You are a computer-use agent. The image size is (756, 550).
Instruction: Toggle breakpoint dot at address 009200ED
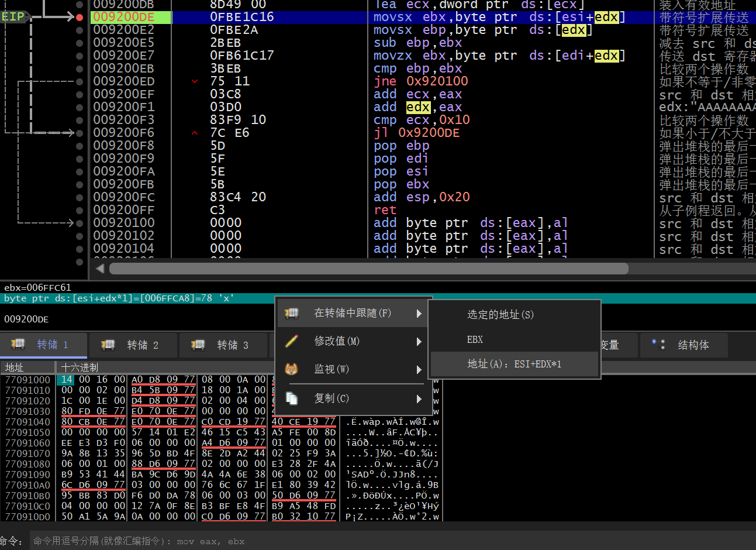point(80,81)
